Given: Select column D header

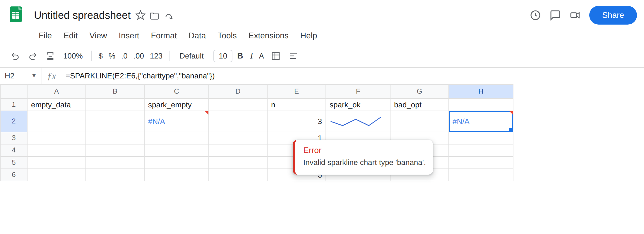Looking at the screenshot, I should [238, 92].
